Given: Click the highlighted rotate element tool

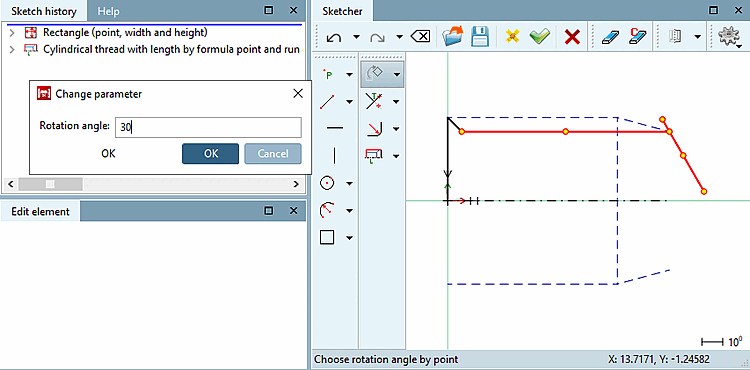Looking at the screenshot, I should click(x=375, y=74).
